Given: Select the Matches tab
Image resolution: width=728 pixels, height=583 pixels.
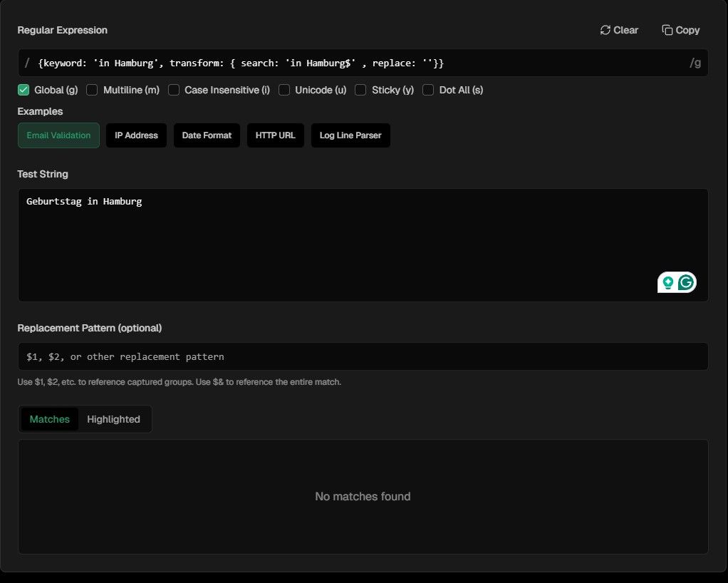Looking at the screenshot, I should click(x=49, y=419).
